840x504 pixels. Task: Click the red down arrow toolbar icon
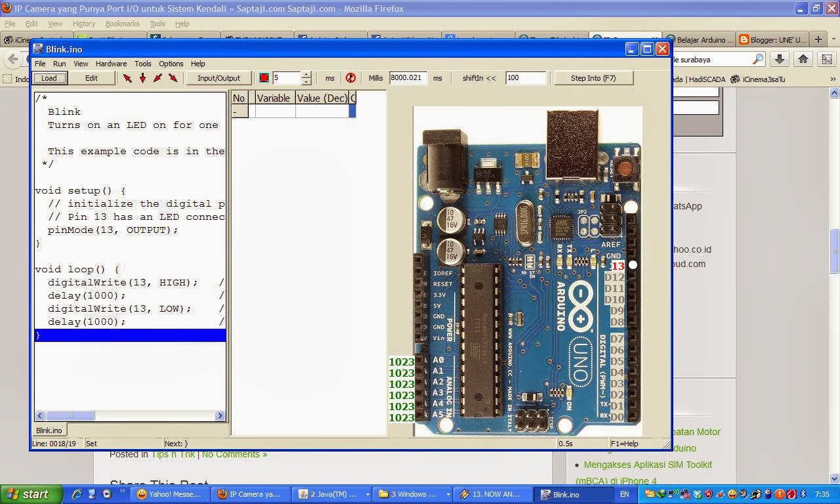click(142, 78)
